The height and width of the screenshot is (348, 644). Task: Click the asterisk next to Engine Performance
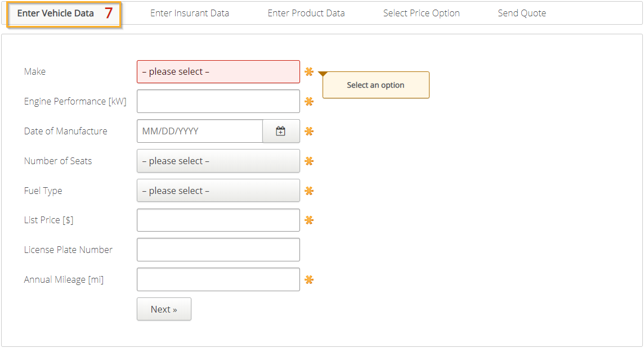point(309,102)
